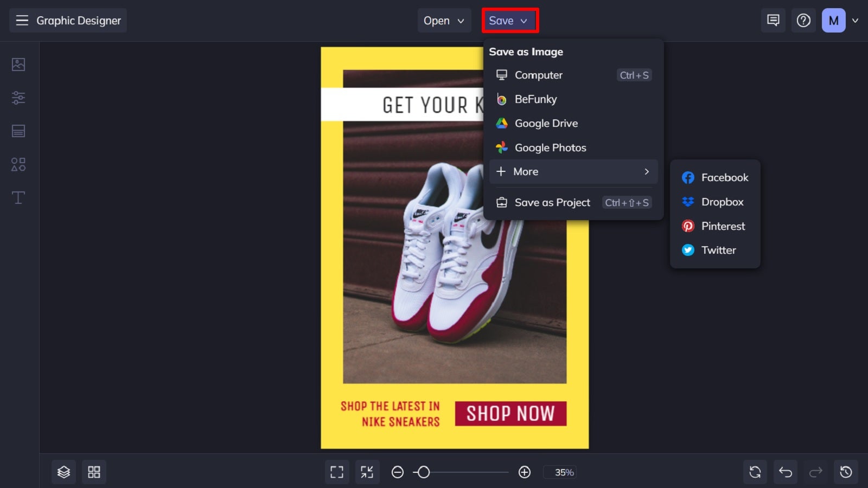
Task: Click the fit-to-screen icon
Action: pyautogui.click(x=337, y=472)
